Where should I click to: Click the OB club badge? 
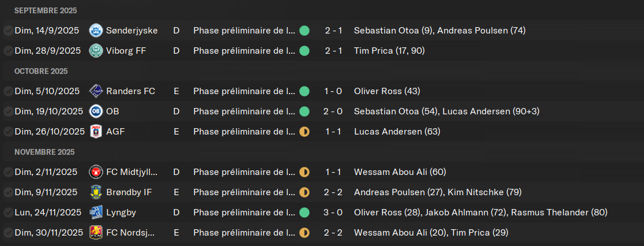[x=96, y=111]
